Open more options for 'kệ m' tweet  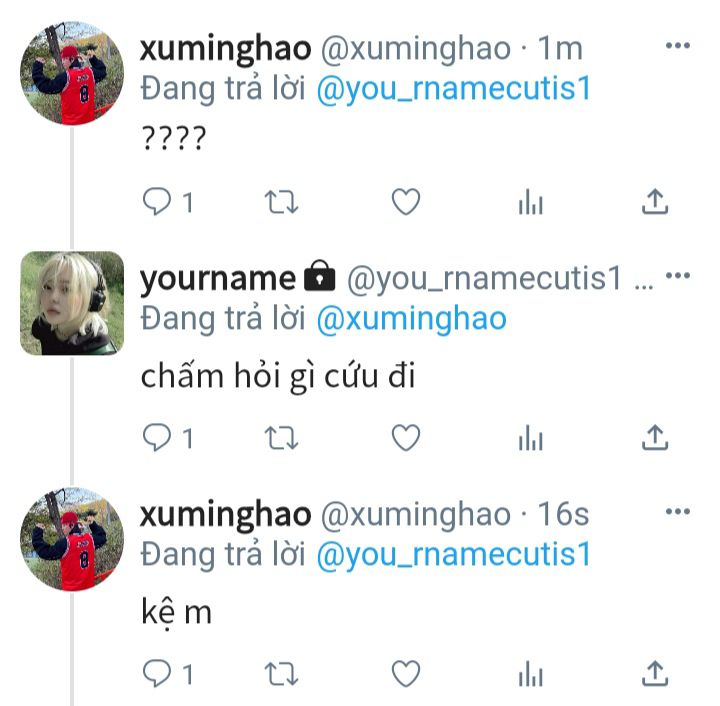point(678,511)
